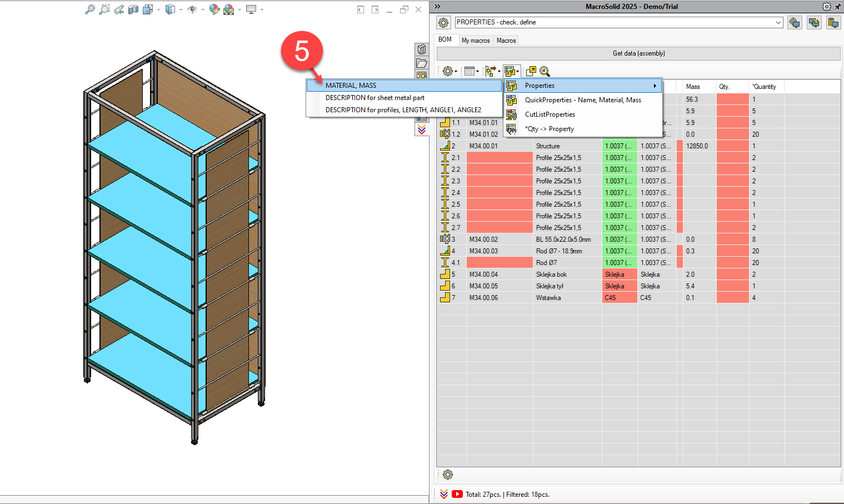Click the shelf assembly model in viewport
844x504 pixels.
click(174, 247)
